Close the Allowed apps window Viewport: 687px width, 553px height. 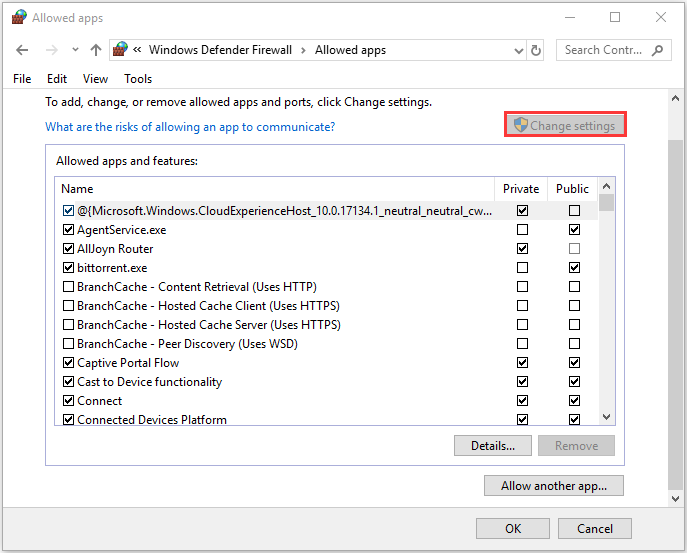click(660, 18)
